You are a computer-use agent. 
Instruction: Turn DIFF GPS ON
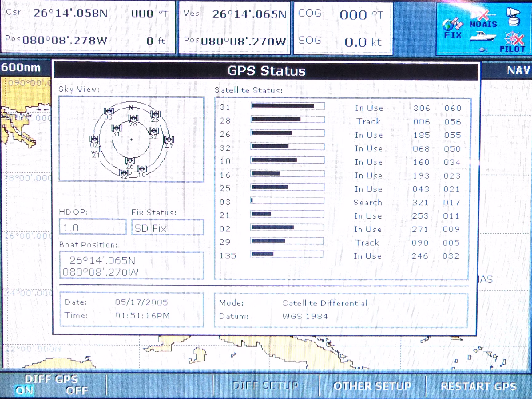tap(24, 390)
